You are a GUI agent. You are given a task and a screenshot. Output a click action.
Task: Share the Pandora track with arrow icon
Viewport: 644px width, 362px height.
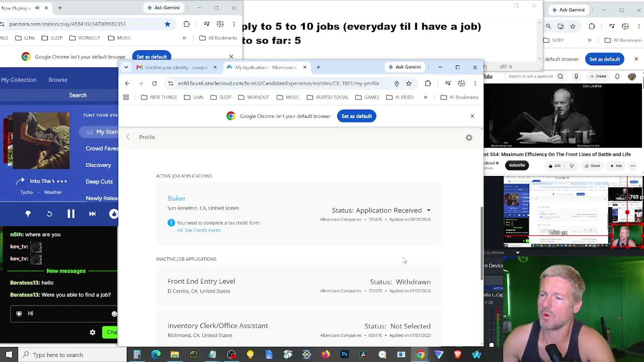point(20,182)
